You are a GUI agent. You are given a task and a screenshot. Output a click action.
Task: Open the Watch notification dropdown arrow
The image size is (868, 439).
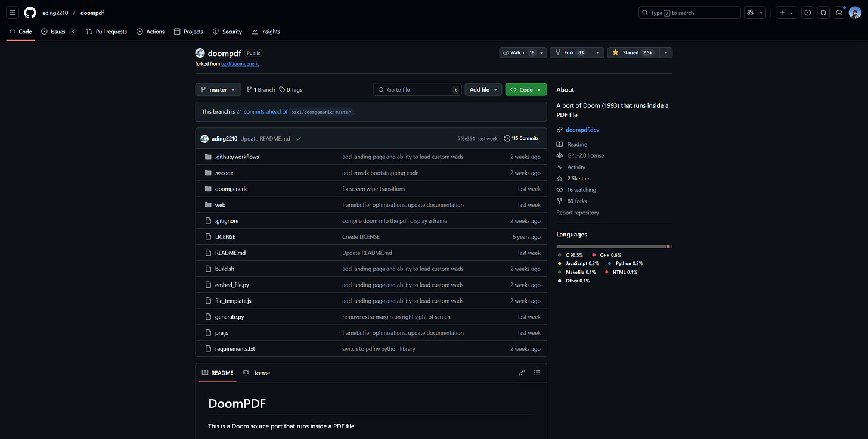(542, 52)
